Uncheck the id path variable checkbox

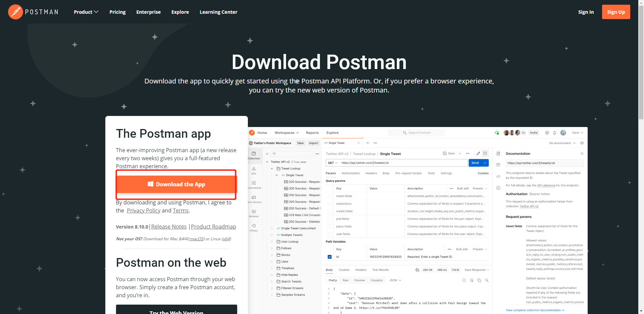[329, 257]
